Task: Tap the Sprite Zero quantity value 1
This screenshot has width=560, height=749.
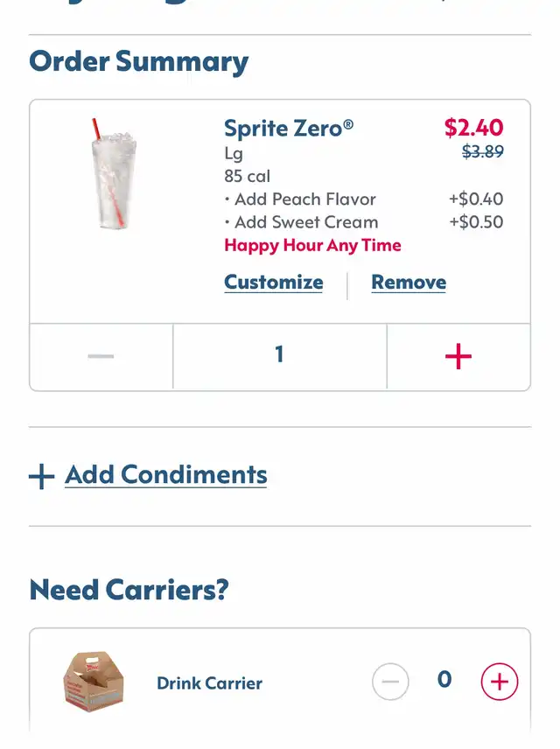Action: (279, 354)
